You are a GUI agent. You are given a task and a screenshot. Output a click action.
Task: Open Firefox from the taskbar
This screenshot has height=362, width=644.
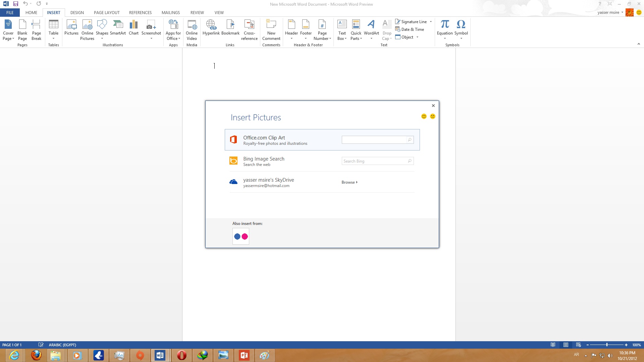(x=36, y=355)
